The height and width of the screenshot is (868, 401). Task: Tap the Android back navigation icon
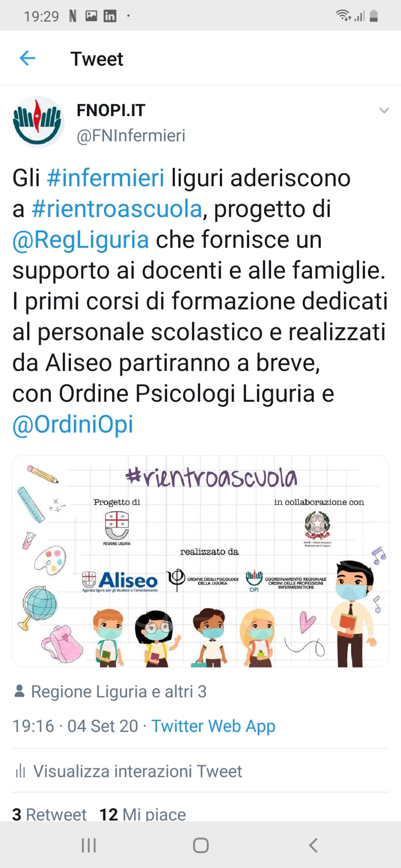[313, 845]
